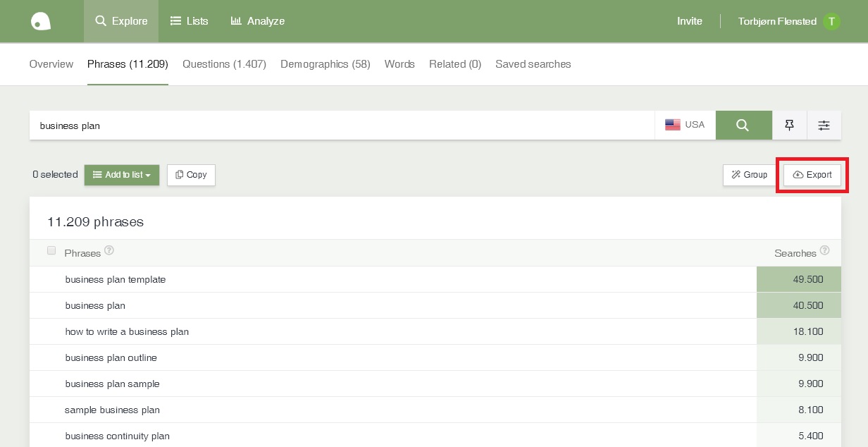Image resolution: width=868 pixels, height=447 pixels.
Task: Click the help question mark next to Searches
Action: click(x=824, y=250)
